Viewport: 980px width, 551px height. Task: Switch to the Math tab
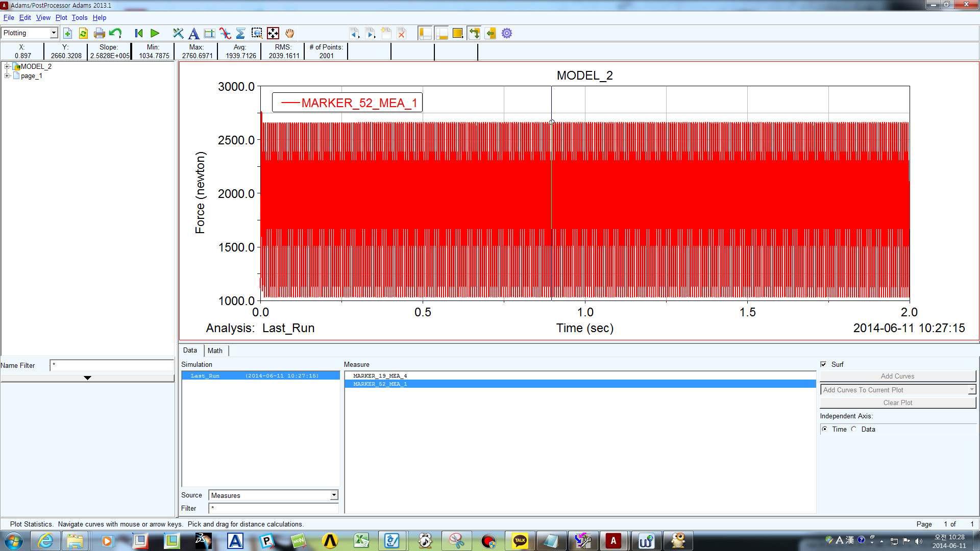click(215, 350)
